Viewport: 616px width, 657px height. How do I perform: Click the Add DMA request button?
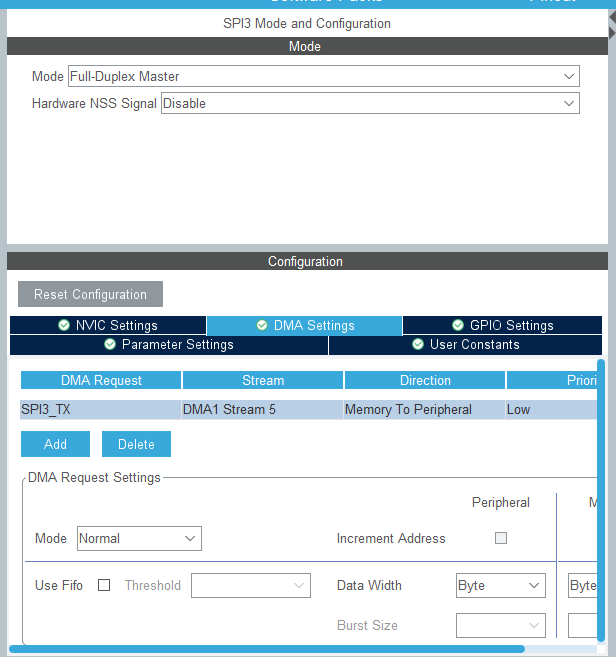click(x=55, y=444)
